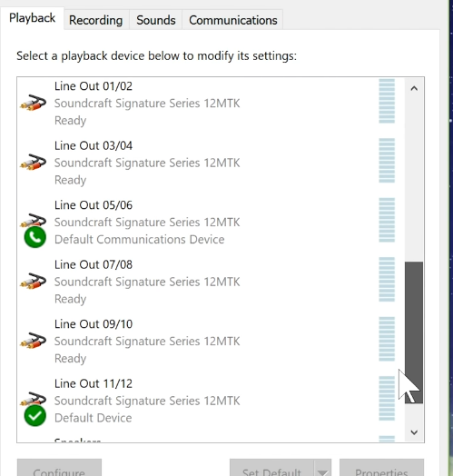Click the Line Out 01/02 volume level meter

[x=387, y=101]
